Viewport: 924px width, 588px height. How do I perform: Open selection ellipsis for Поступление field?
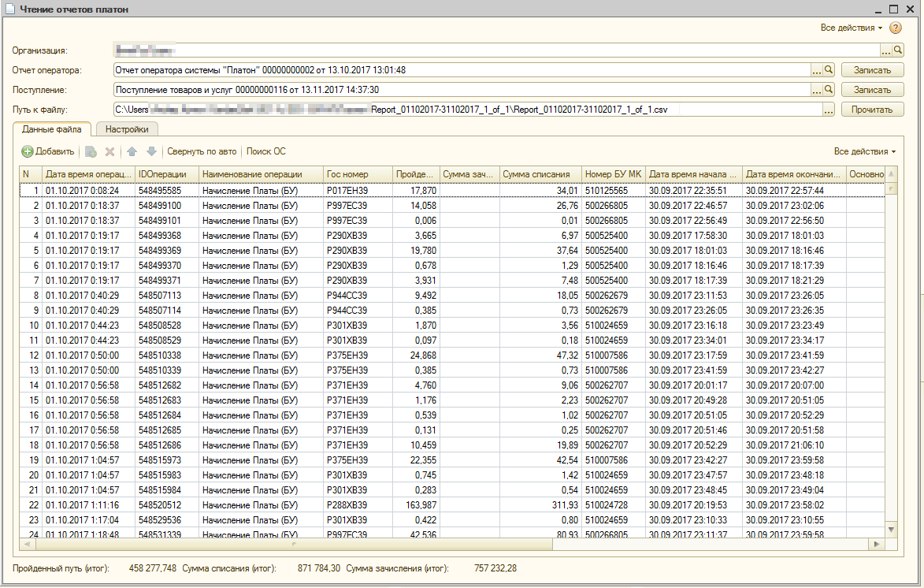click(x=816, y=90)
